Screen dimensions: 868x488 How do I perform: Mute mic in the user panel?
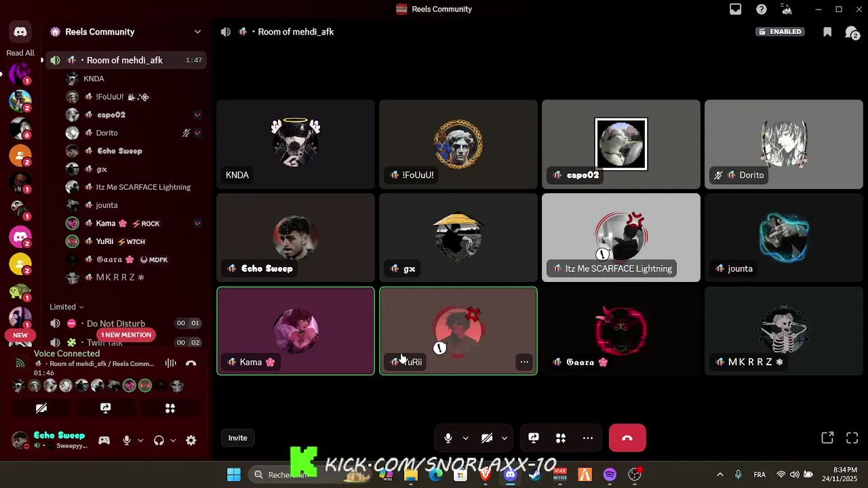tap(126, 441)
